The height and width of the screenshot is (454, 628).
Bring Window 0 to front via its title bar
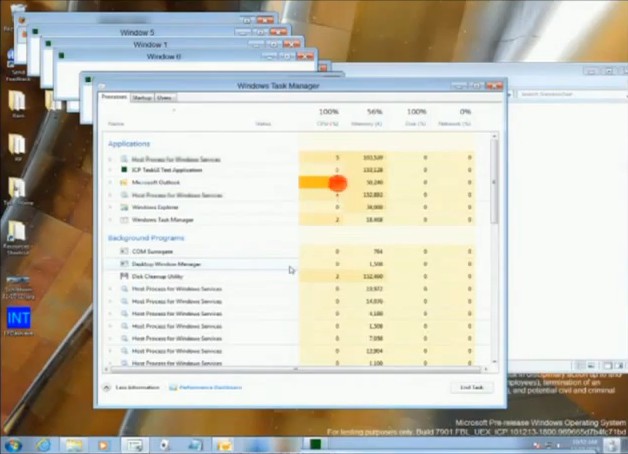click(164, 56)
